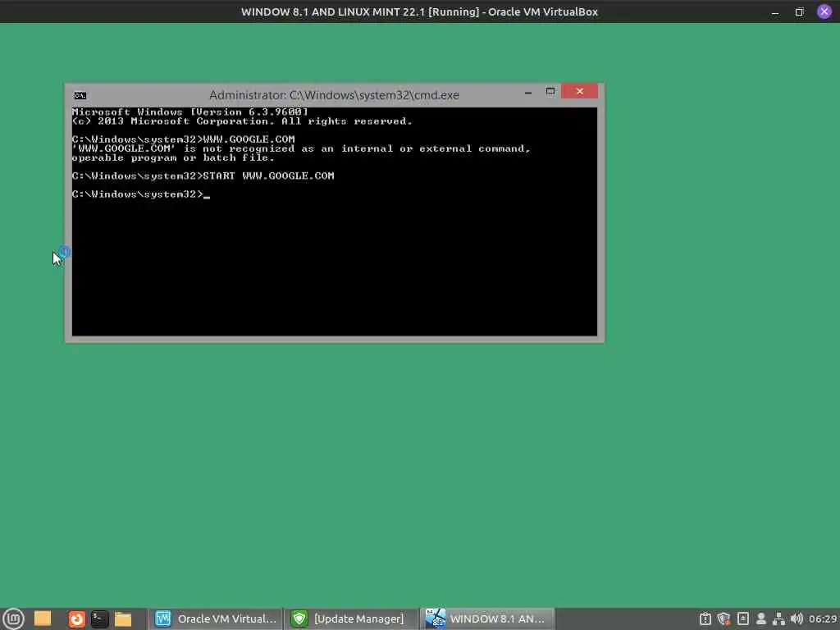Open the Linux Mint start menu

tap(13, 619)
